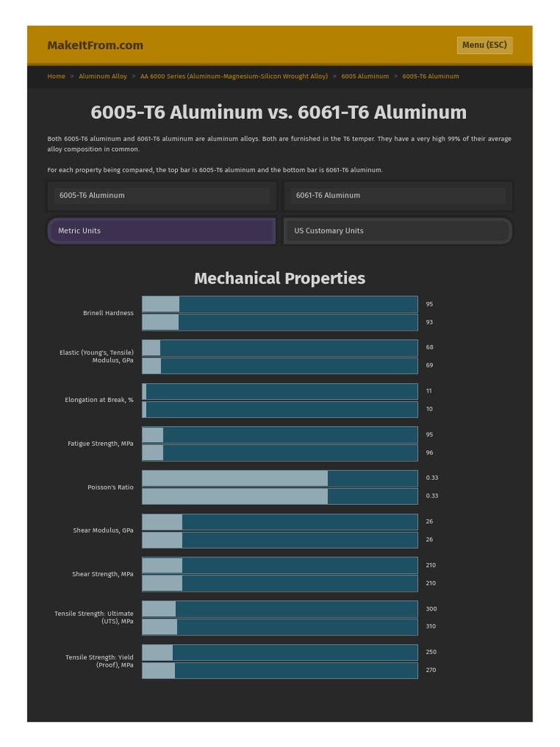Go to the Home breadcrumb

tap(56, 76)
